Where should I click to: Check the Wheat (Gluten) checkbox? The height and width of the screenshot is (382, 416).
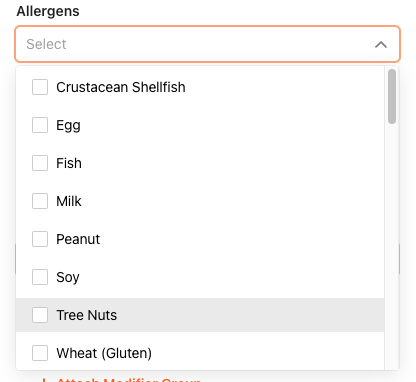click(x=40, y=353)
